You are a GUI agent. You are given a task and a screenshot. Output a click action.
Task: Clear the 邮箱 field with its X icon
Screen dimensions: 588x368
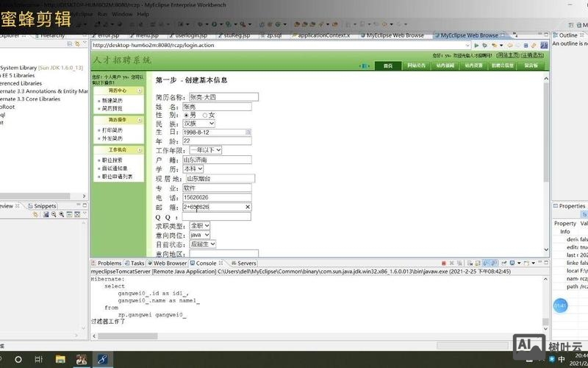(248, 207)
